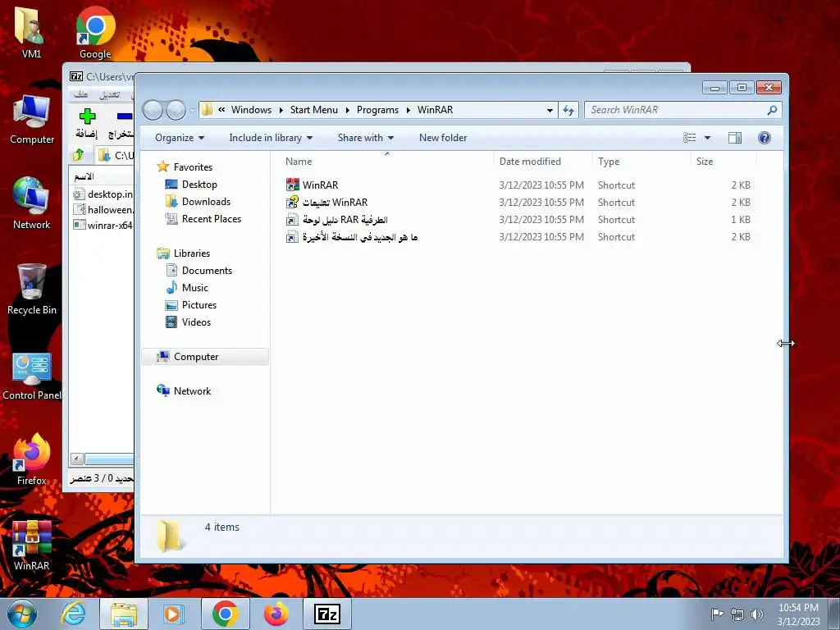This screenshot has height=630, width=840.
Task: Open the Share with dropdown
Action: [365, 138]
